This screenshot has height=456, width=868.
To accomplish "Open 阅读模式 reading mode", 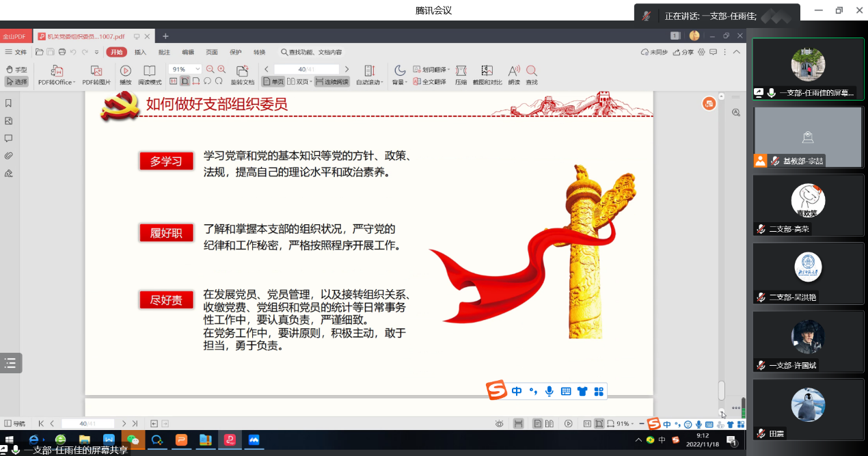I will 150,71.
